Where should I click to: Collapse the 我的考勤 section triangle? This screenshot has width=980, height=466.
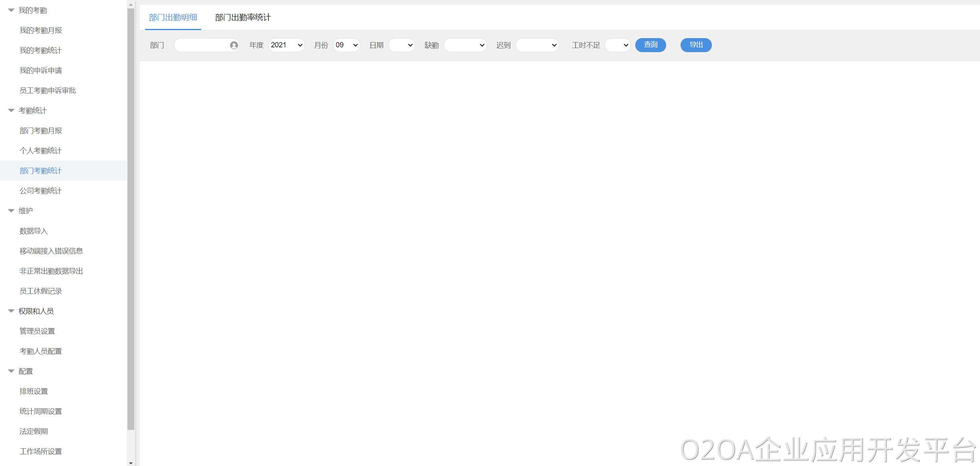(11, 10)
